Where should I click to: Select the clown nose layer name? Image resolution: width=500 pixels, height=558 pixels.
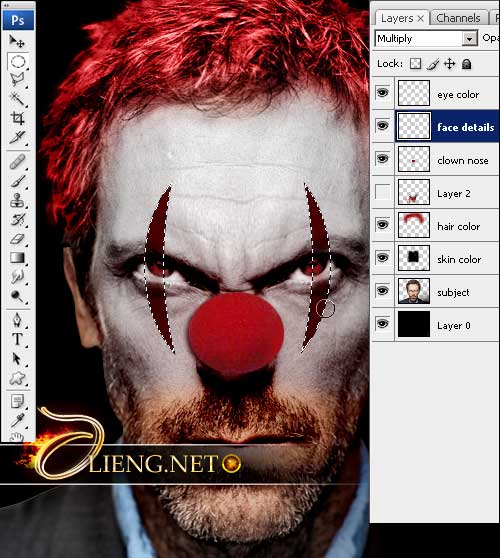pos(463,160)
